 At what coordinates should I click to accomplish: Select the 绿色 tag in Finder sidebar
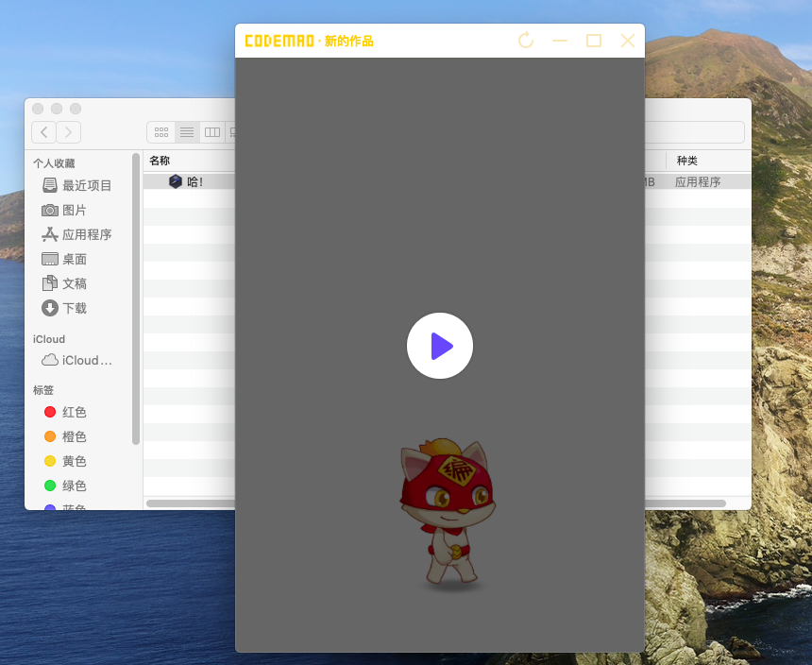(x=65, y=486)
